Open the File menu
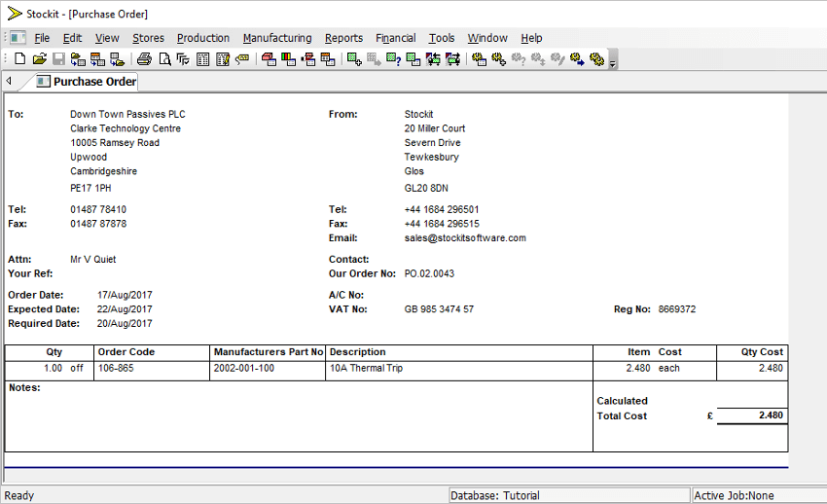This screenshot has height=504, width=827. pyautogui.click(x=42, y=38)
